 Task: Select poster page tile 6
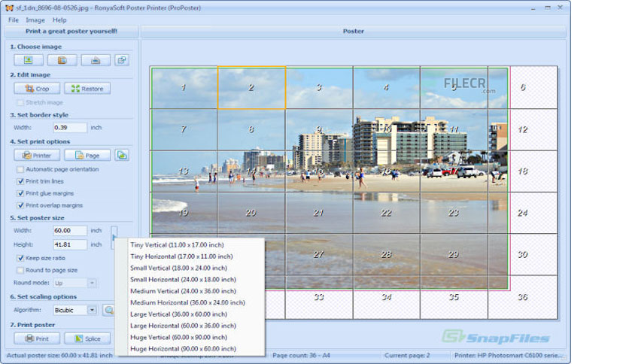pos(523,87)
